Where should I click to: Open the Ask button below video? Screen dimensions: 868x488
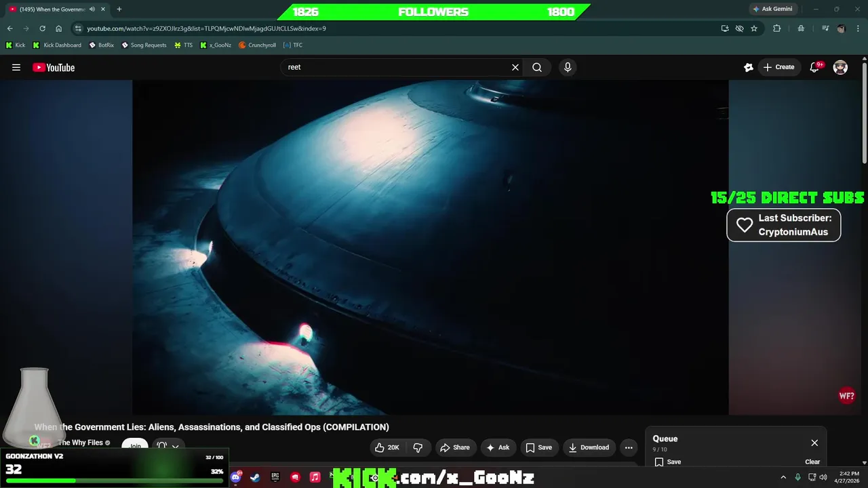498,447
